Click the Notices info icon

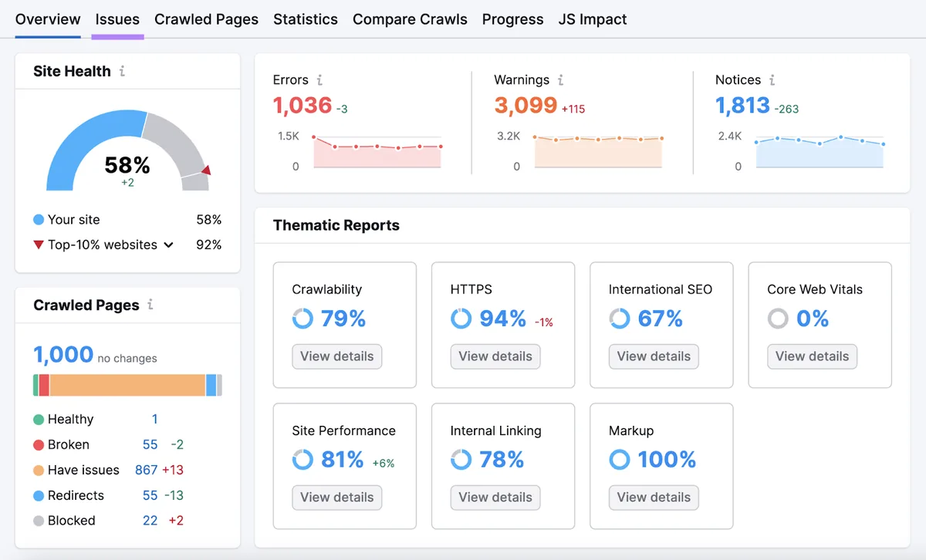(772, 79)
